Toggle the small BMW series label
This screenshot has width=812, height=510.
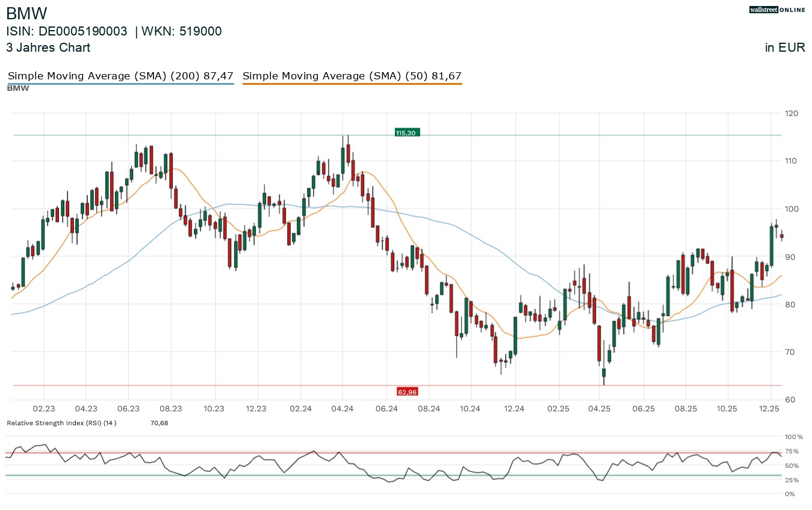click(17, 88)
